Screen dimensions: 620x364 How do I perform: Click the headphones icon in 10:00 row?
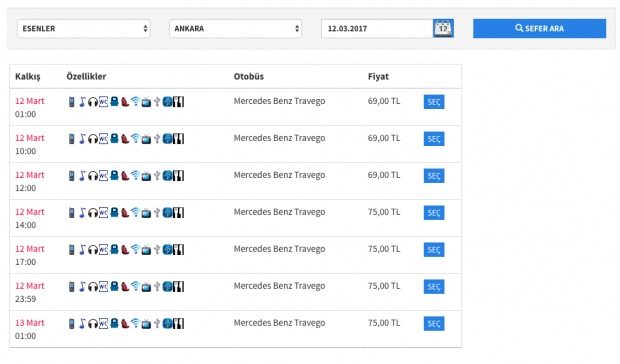pyautogui.click(x=93, y=139)
